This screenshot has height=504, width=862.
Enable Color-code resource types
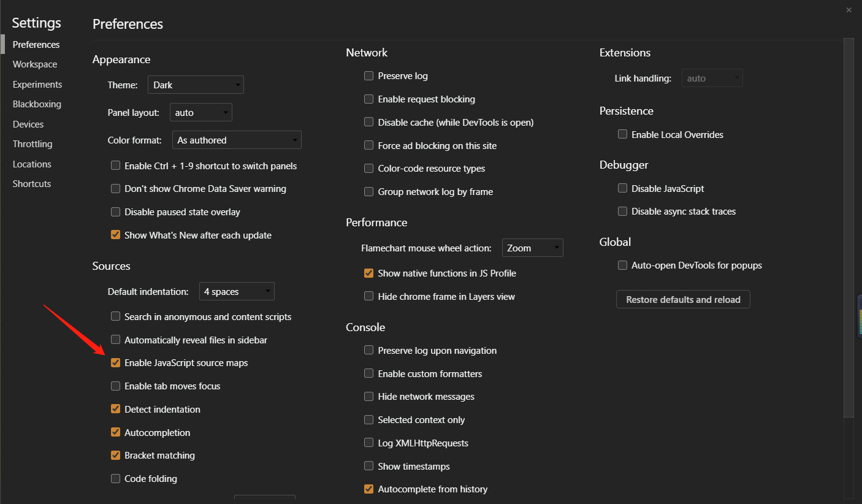[x=368, y=168]
